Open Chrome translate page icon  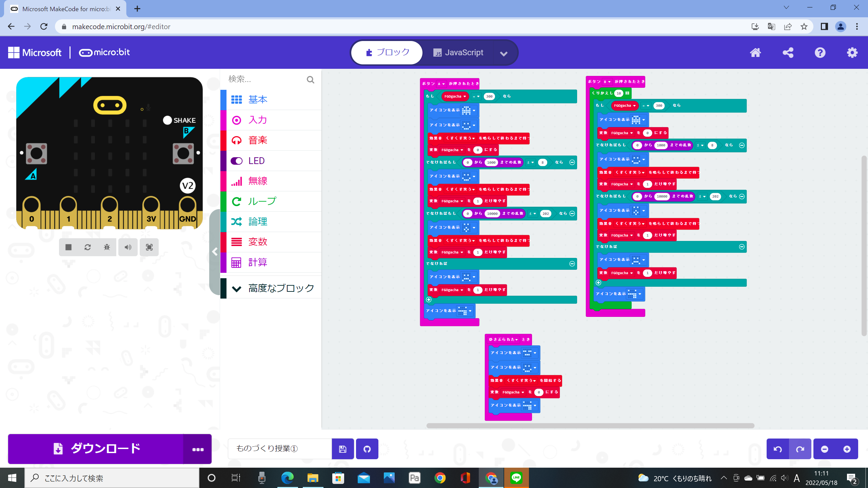click(x=771, y=26)
